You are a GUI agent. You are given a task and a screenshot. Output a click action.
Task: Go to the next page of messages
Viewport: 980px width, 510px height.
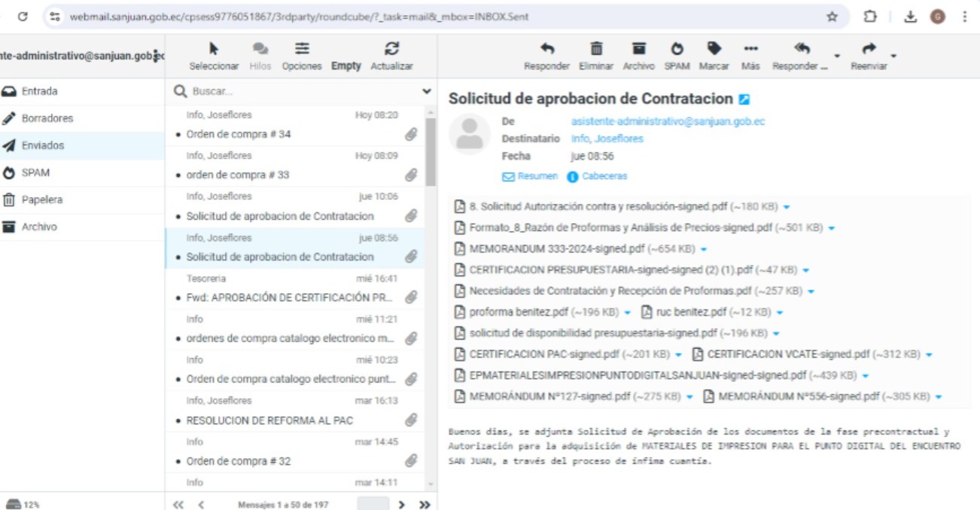(x=401, y=504)
